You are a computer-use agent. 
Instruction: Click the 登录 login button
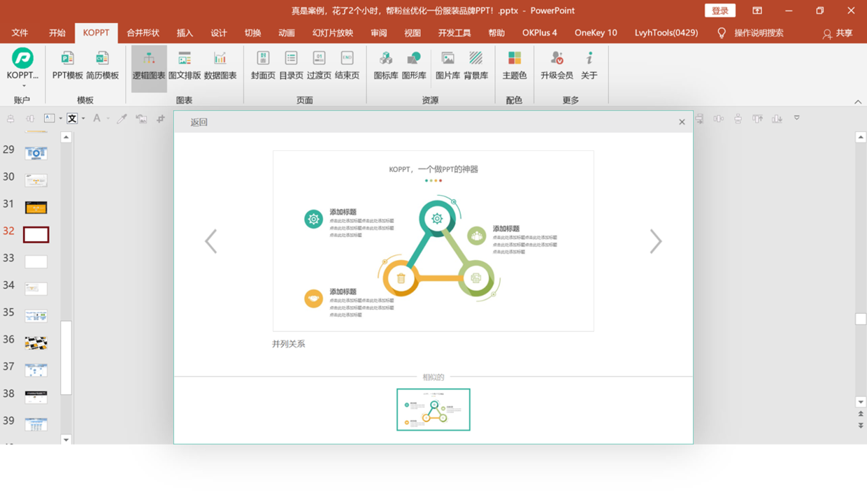[x=720, y=10]
